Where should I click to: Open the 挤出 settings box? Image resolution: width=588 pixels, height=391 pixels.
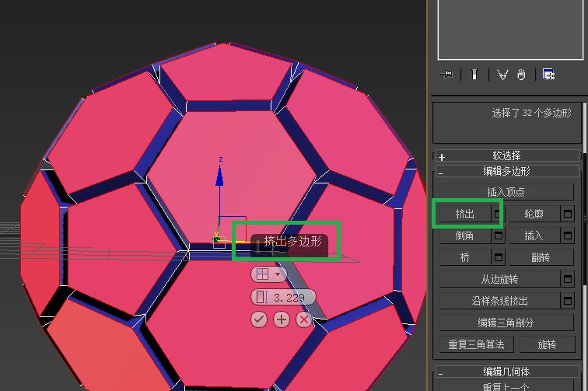[x=497, y=214]
